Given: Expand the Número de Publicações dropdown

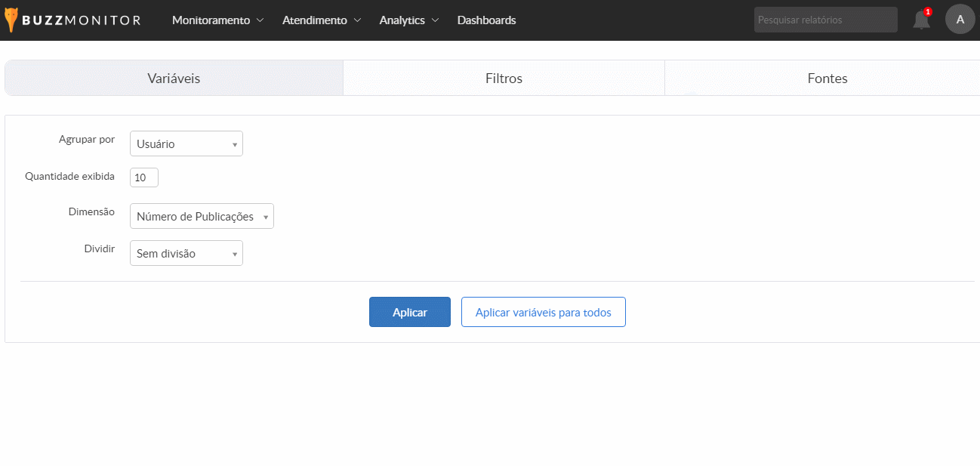Looking at the screenshot, I should click(202, 217).
